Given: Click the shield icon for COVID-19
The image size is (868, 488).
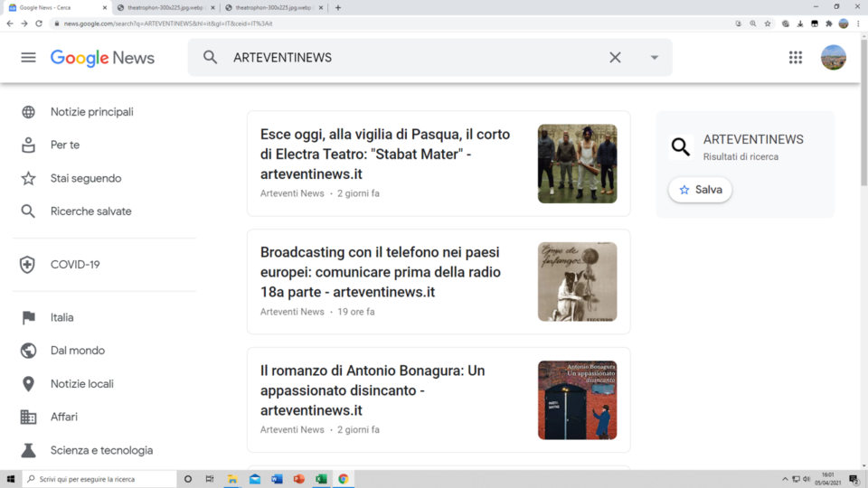Looking at the screenshot, I should coord(27,265).
